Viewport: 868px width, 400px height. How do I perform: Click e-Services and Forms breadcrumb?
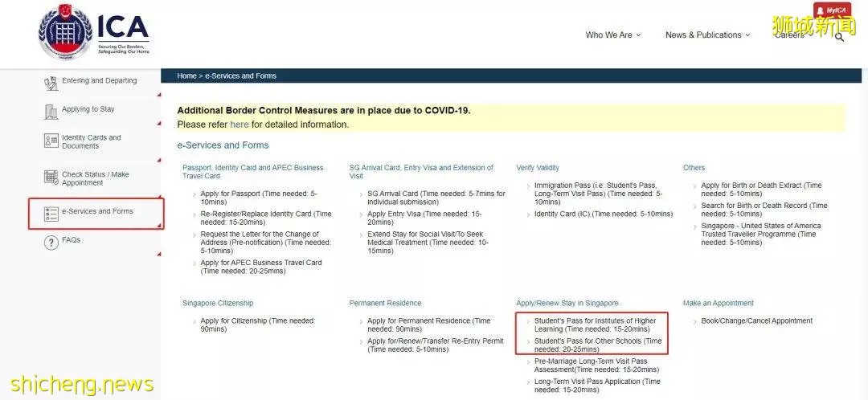241,76
